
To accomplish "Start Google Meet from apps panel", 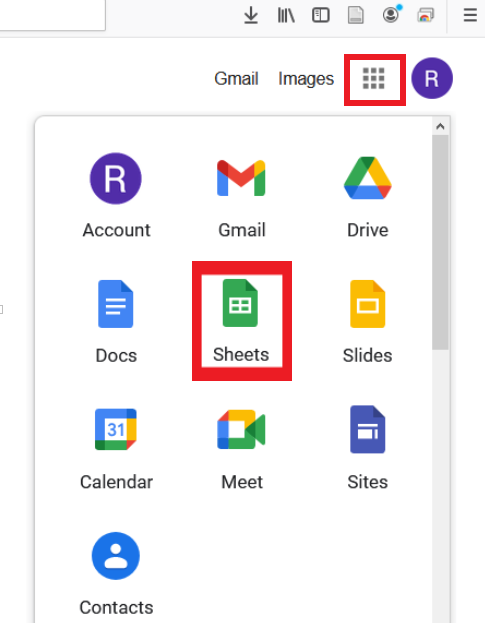I will 242,449.
